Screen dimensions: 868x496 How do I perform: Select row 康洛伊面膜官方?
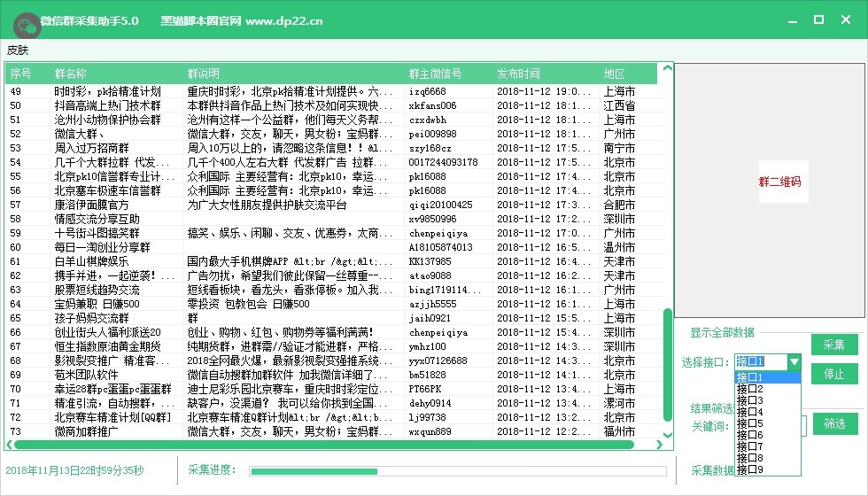335,205
